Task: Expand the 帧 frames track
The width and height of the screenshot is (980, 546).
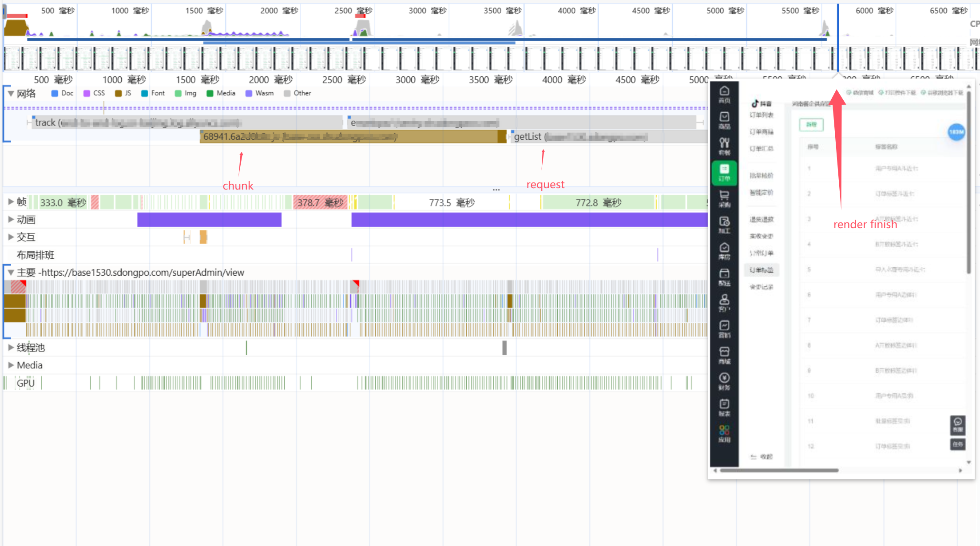Action: coord(11,202)
